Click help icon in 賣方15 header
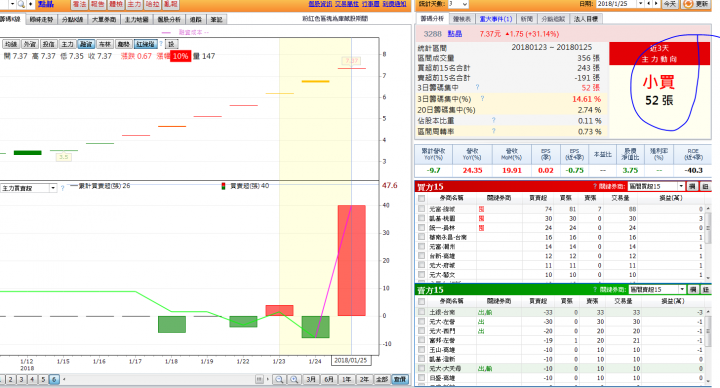The width and height of the screenshot is (720, 388). pyautogui.click(x=595, y=290)
